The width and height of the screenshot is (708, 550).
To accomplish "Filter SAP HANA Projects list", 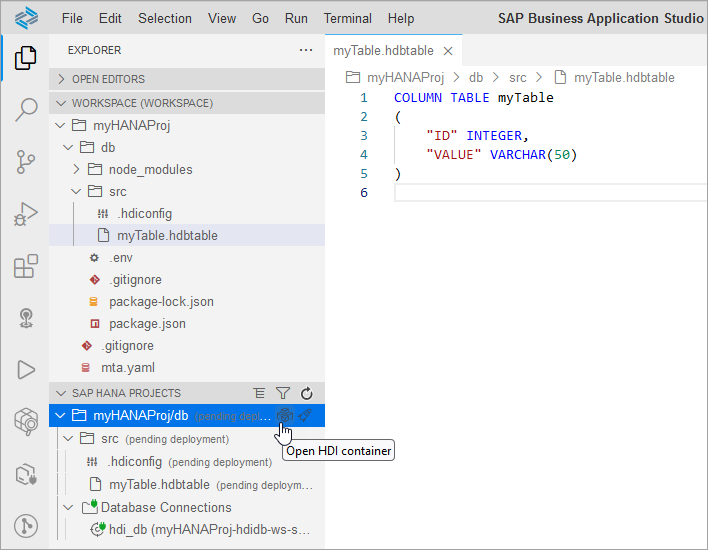I will pos(283,393).
